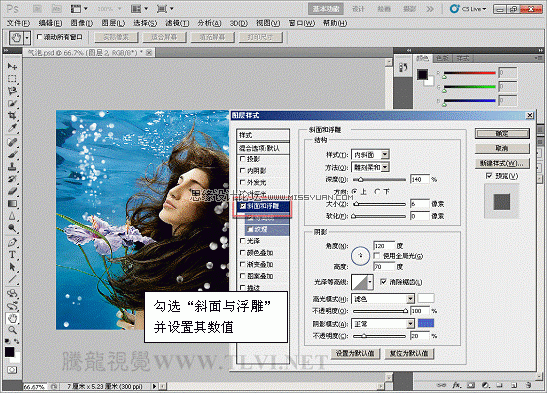Click 复位为默认值 button
The width and height of the screenshot is (547, 393).
click(409, 354)
